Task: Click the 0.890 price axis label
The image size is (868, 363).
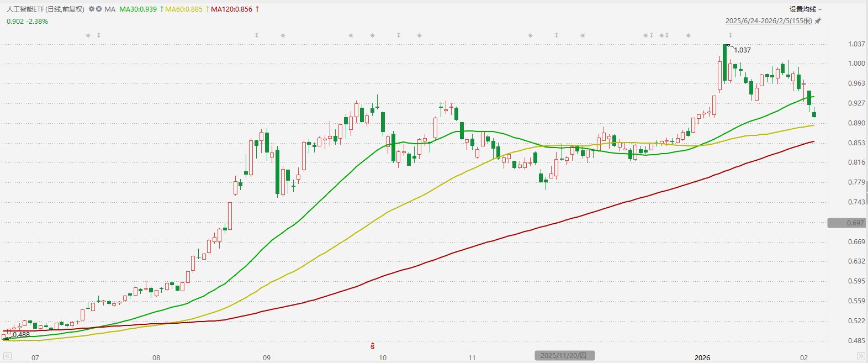Action: 856,123
